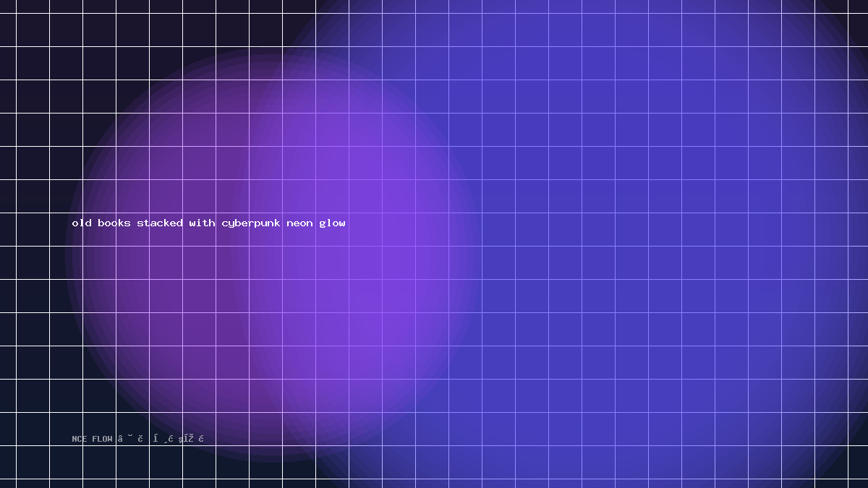
Task: Click the "FLOW" text in the footer
Action: coord(102,439)
